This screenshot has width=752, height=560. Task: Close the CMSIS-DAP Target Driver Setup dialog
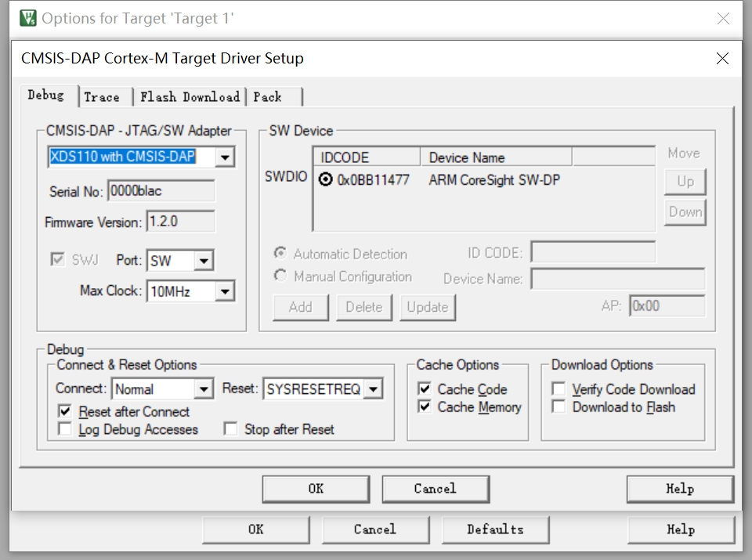click(722, 59)
